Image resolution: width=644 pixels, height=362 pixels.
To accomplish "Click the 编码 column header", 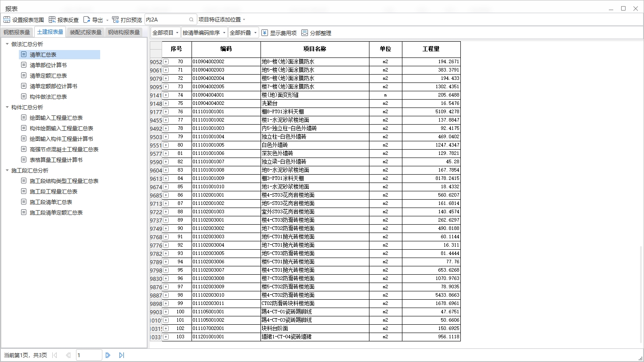I will (x=226, y=49).
